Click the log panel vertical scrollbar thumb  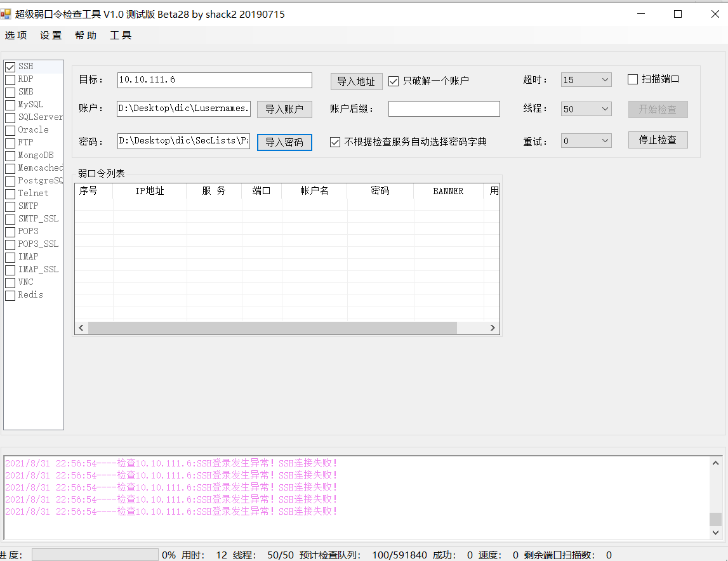click(715, 519)
